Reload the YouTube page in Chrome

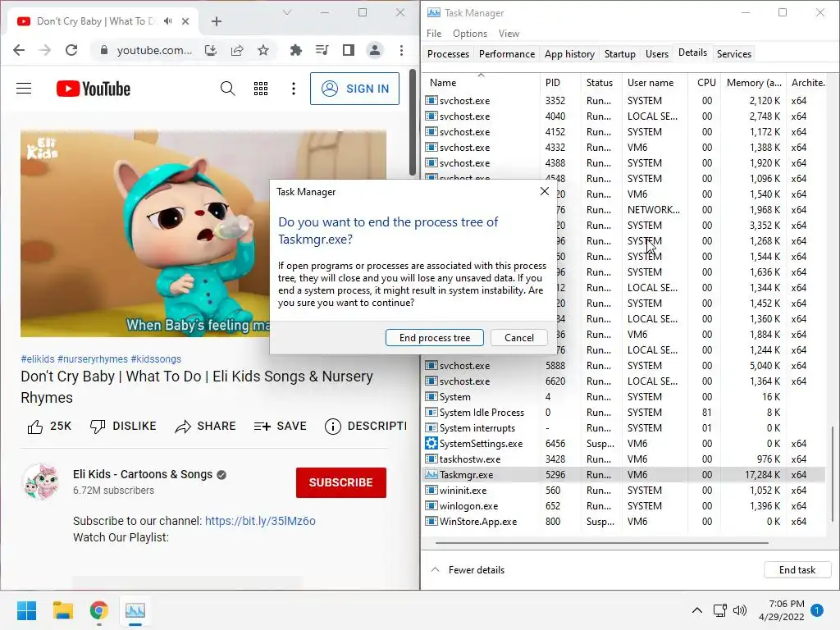[x=71, y=50]
